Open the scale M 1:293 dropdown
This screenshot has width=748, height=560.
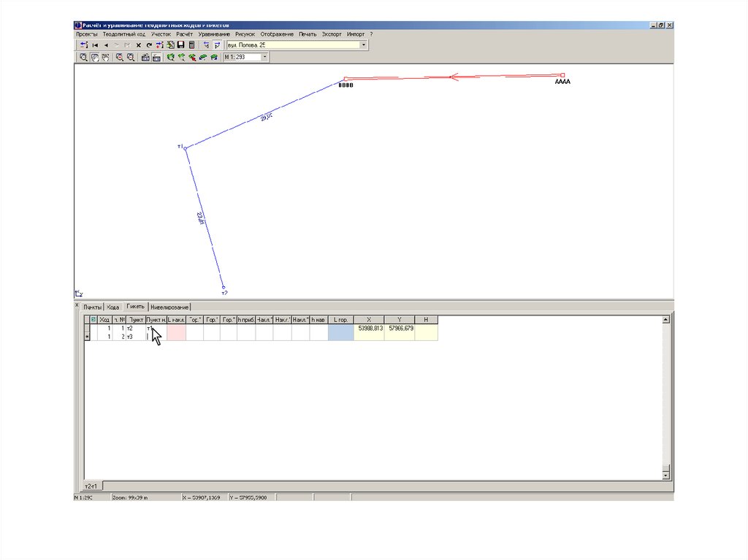click(x=264, y=57)
